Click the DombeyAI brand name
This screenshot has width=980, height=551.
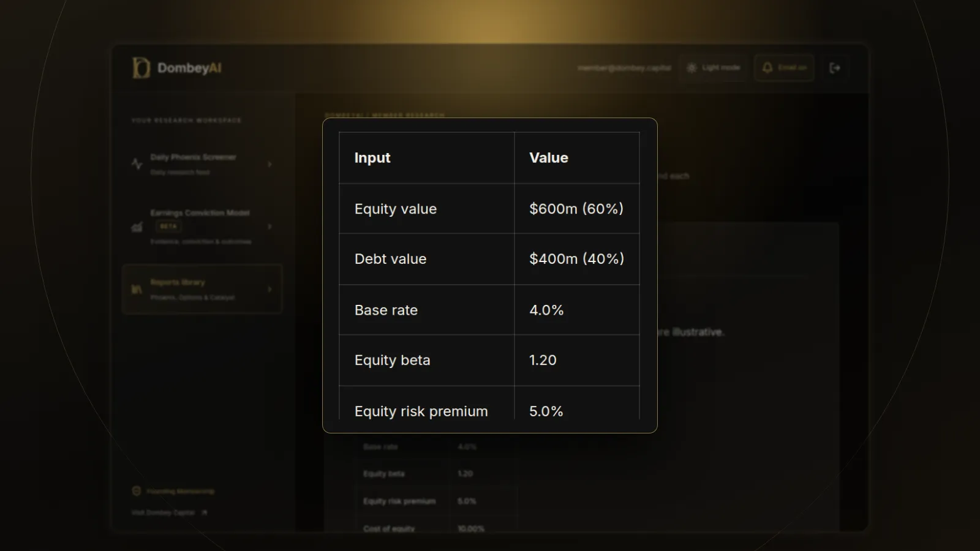189,68
